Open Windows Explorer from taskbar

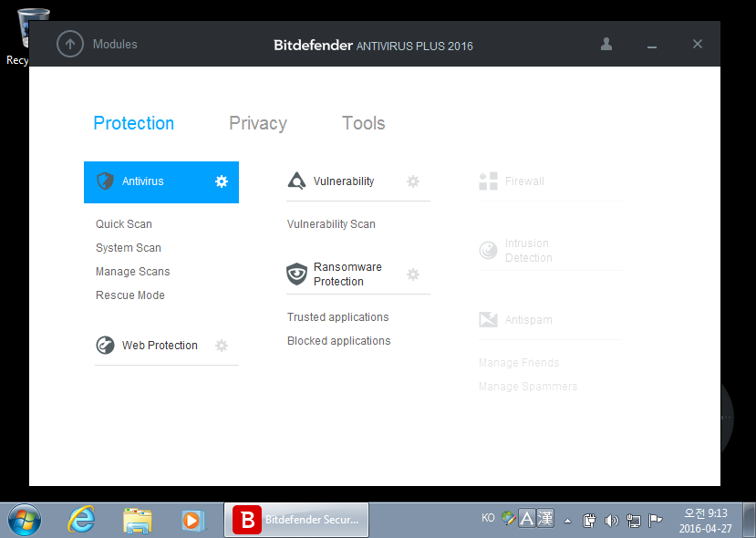(138, 520)
